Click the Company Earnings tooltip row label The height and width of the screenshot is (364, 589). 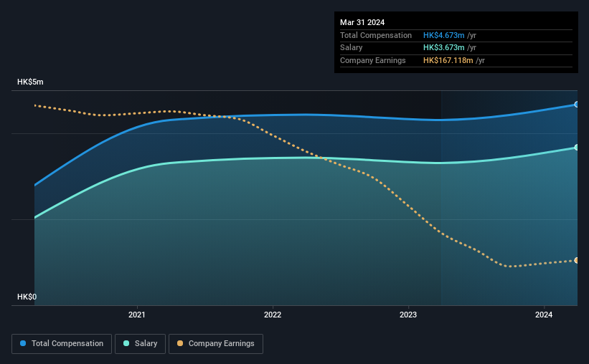(x=372, y=60)
